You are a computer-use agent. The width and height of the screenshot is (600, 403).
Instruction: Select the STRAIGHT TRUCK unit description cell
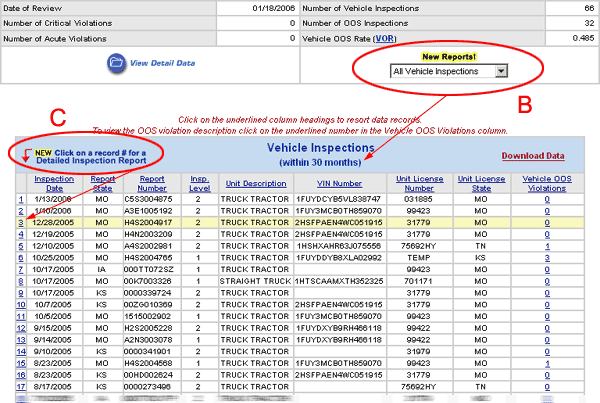(x=255, y=281)
